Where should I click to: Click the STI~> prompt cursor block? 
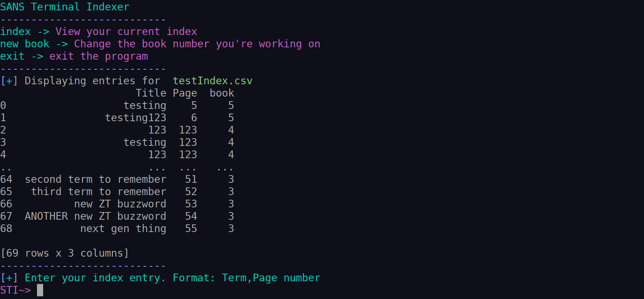click(40, 290)
